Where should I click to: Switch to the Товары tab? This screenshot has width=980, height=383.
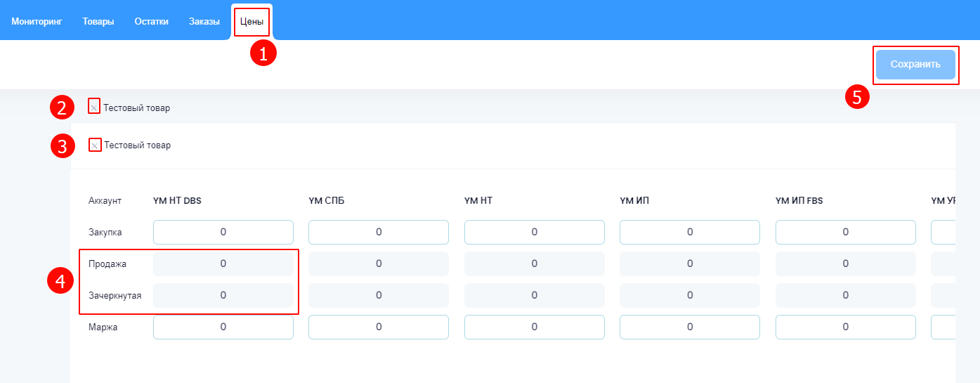click(x=98, y=21)
